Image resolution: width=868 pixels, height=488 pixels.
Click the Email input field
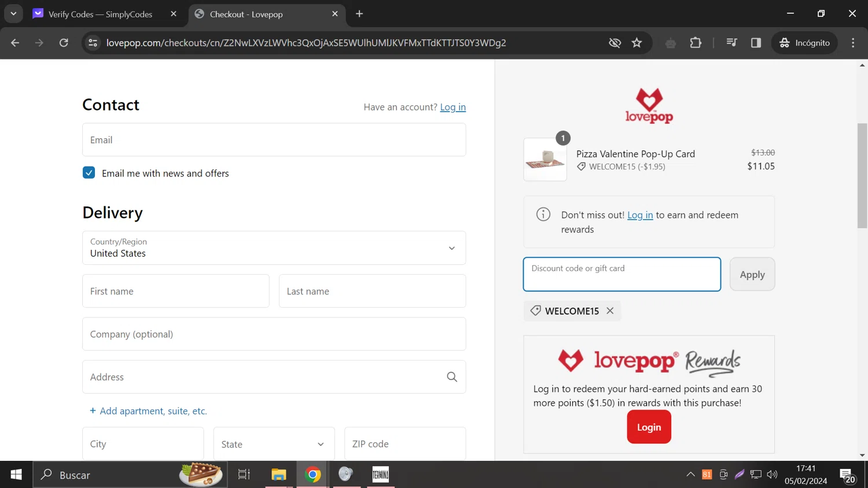click(274, 140)
